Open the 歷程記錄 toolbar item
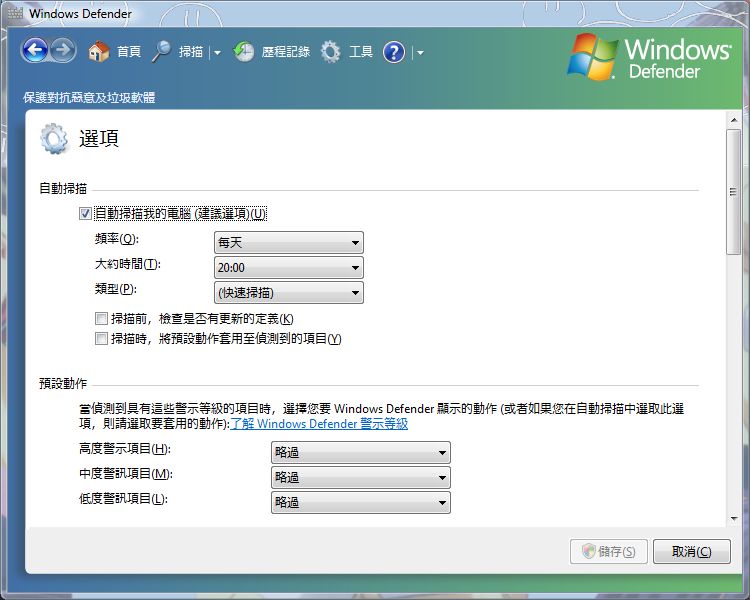The width and height of the screenshot is (750, 600). click(286, 52)
